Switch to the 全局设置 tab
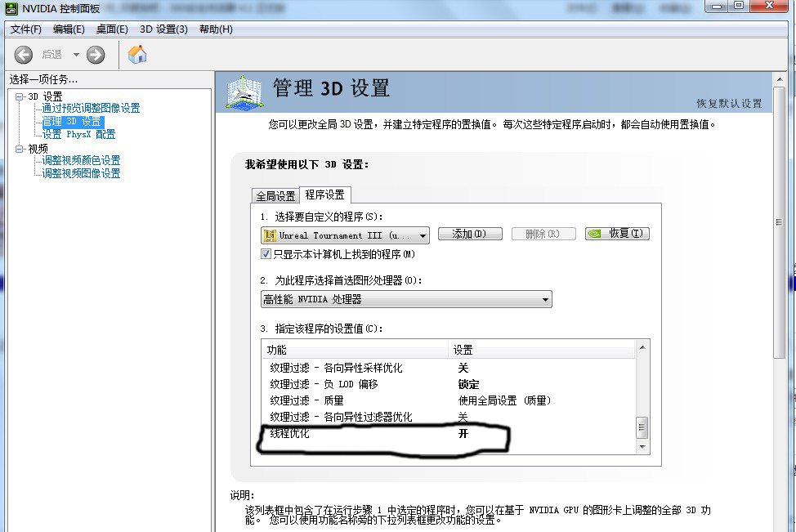The image size is (796, 532). coord(275,196)
